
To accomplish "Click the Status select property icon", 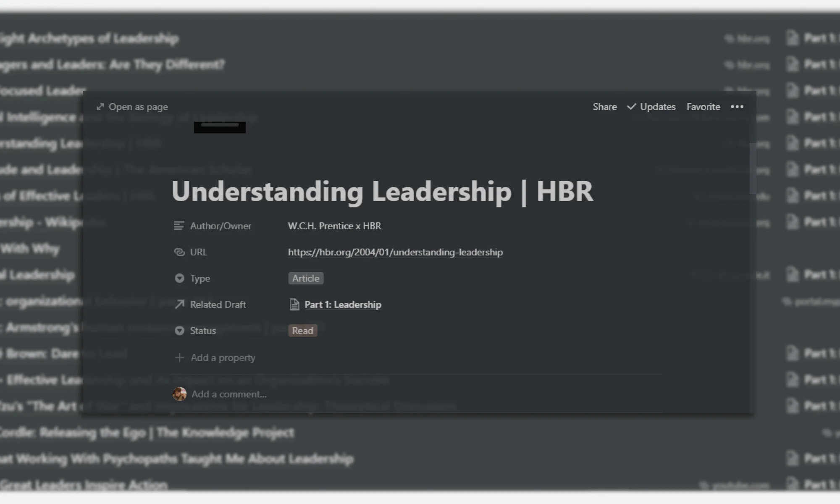I will 179,331.
